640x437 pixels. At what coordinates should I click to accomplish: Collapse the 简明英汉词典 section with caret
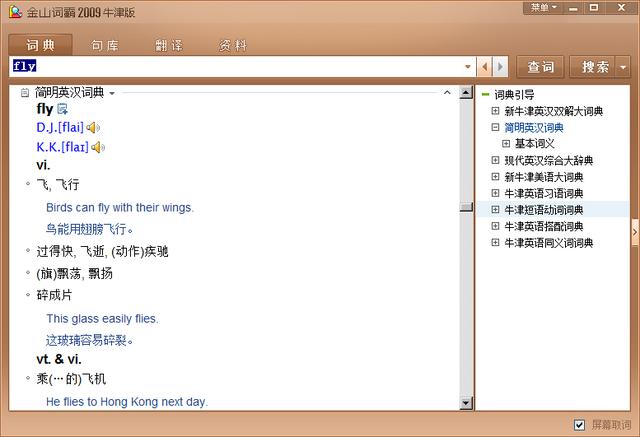coord(447,93)
